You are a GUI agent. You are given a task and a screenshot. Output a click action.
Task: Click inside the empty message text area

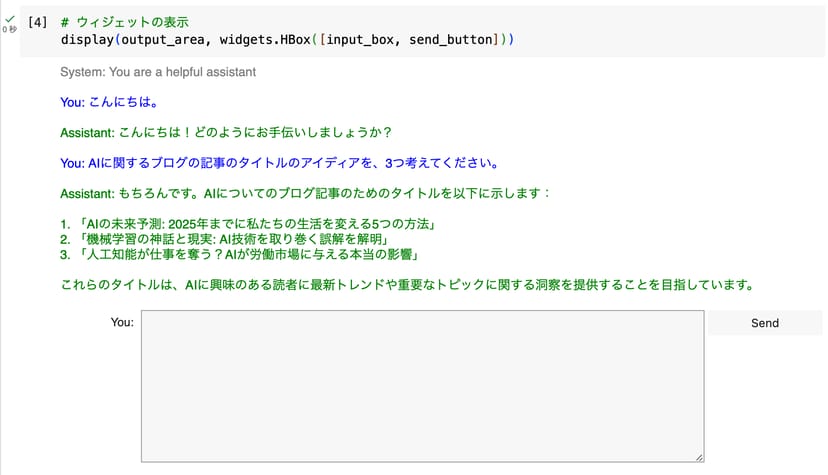point(422,387)
